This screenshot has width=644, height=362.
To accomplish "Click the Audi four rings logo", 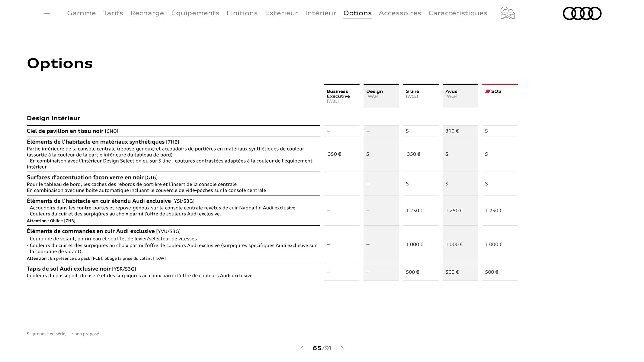I will [582, 13].
